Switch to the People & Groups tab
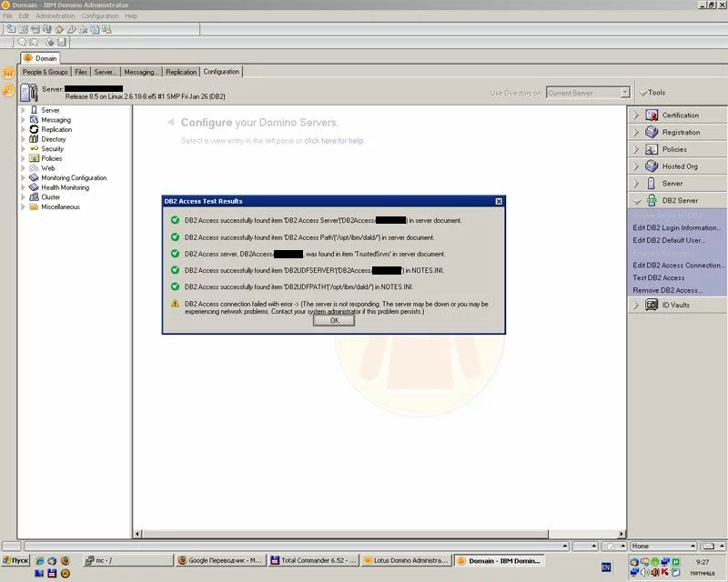Image resolution: width=728 pixels, height=582 pixels. click(45, 72)
